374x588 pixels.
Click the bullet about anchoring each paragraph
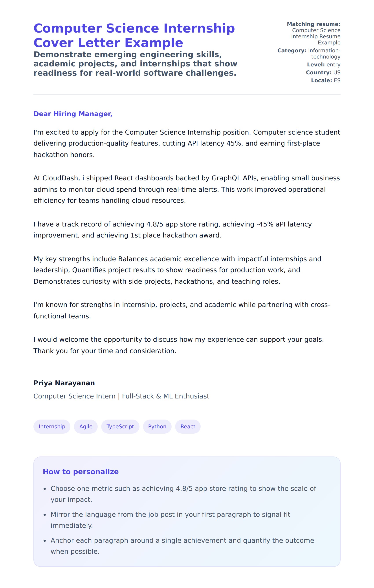pos(182,546)
